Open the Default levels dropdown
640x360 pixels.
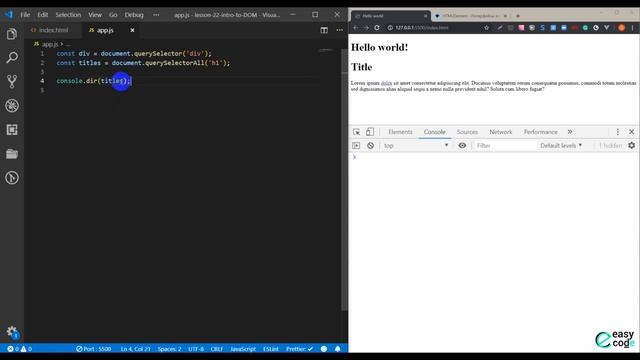[561, 146]
